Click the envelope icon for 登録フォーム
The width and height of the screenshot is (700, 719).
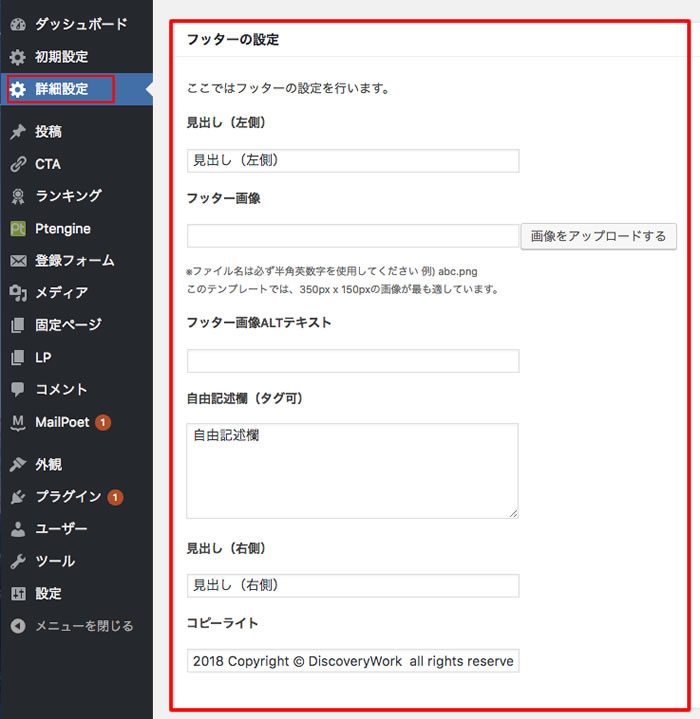(18, 261)
